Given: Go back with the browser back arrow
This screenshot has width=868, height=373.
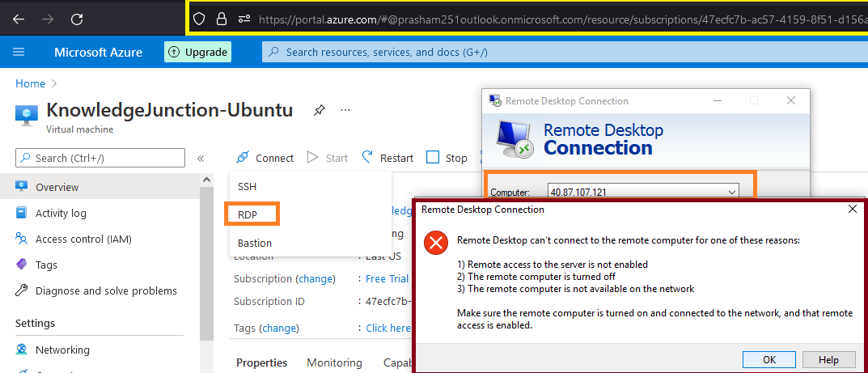Looking at the screenshot, I should 19,19.
